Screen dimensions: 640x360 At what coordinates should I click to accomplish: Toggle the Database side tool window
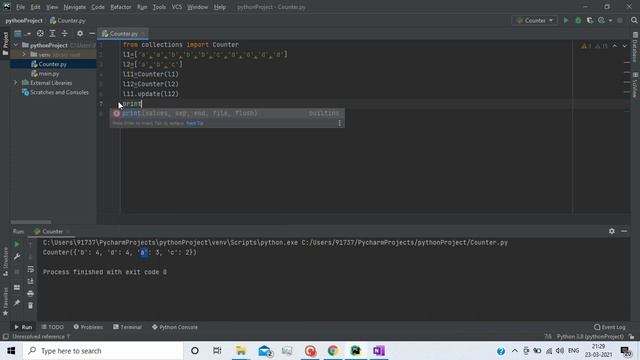coord(635,47)
